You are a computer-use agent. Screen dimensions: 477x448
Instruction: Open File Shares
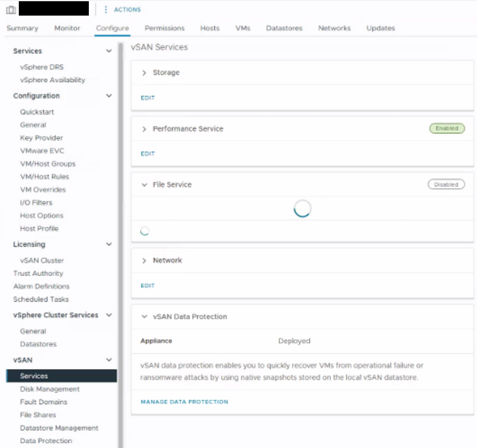[x=38, y=415]
